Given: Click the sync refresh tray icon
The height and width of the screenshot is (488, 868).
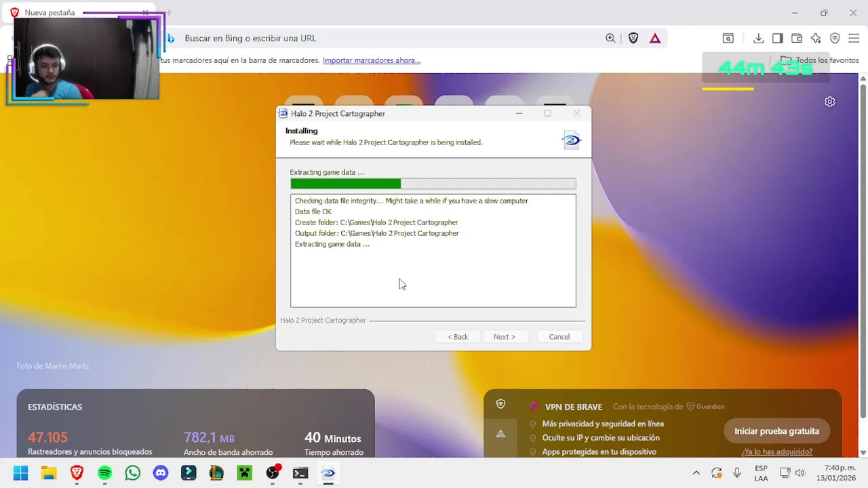Looking at the screenshot, I should coord(716,473).
